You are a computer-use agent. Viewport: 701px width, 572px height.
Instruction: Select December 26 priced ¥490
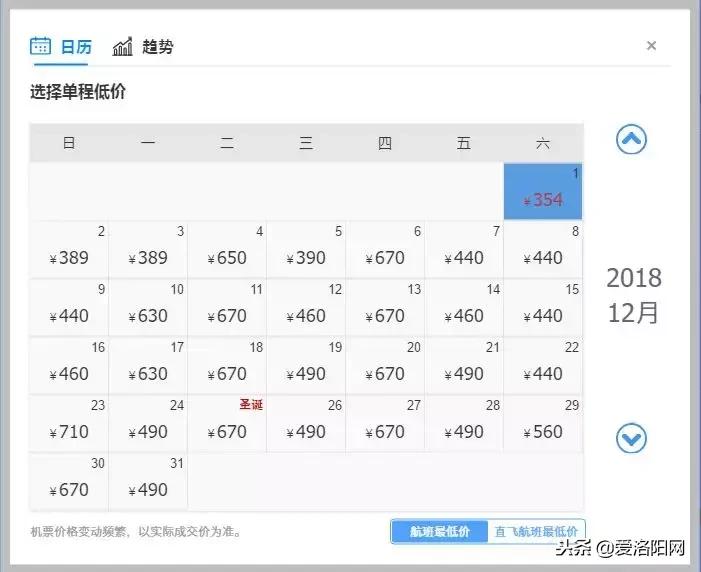[x=306, y=424]
